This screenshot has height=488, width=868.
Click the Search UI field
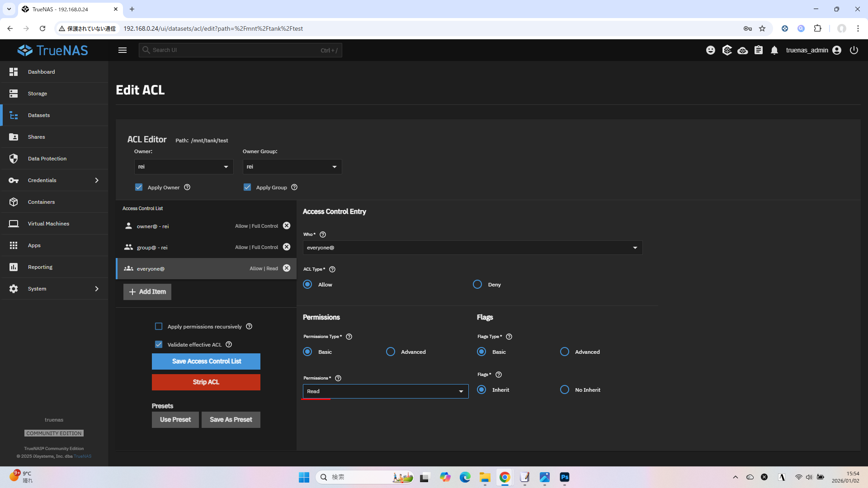[x=235, y=50]
